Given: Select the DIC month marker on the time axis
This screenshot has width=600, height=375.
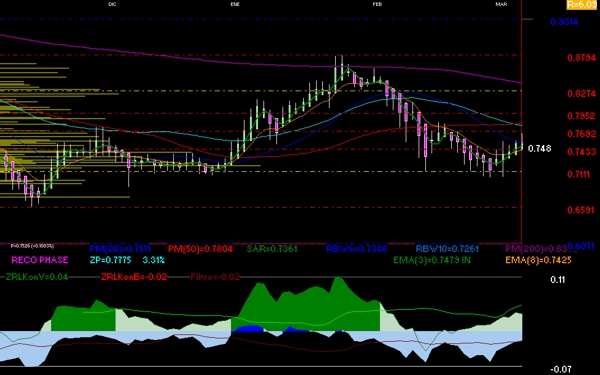Looking at the screenshot, I should pos(112,4).
